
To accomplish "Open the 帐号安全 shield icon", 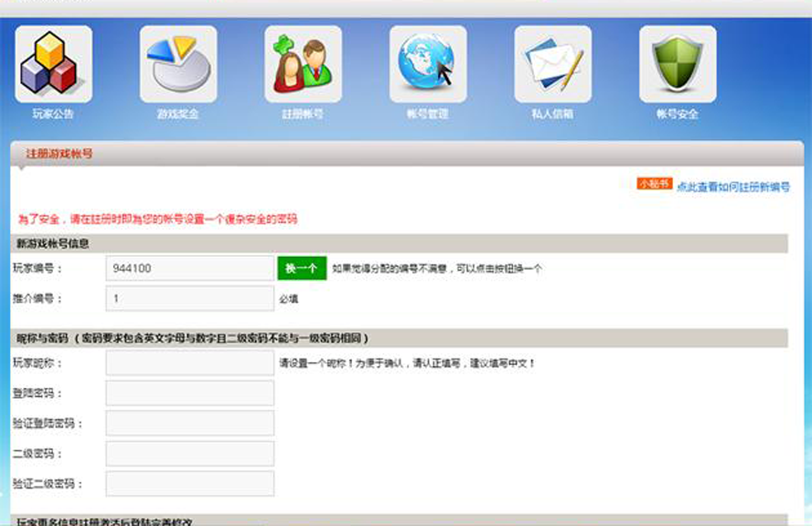I will 678,64.
